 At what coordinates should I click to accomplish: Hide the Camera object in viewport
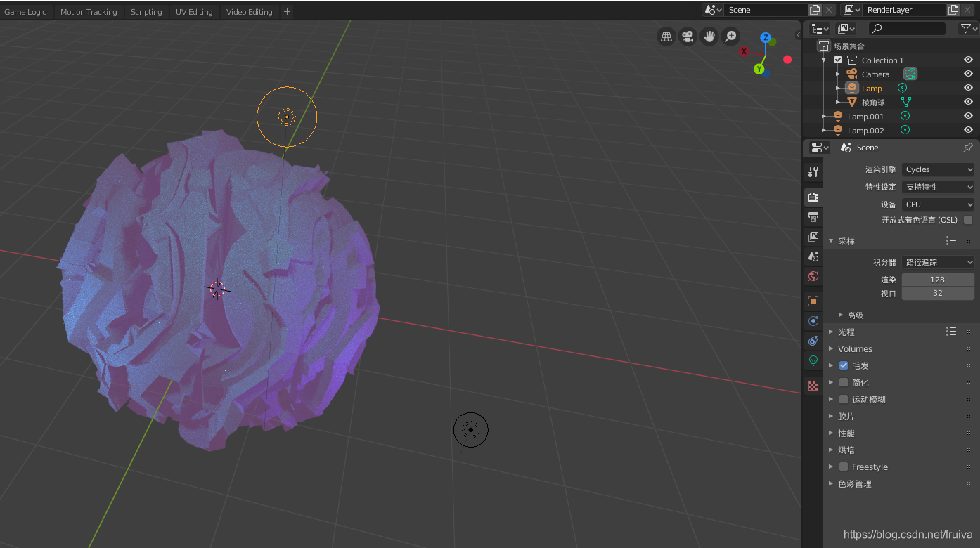coord(968,74)
